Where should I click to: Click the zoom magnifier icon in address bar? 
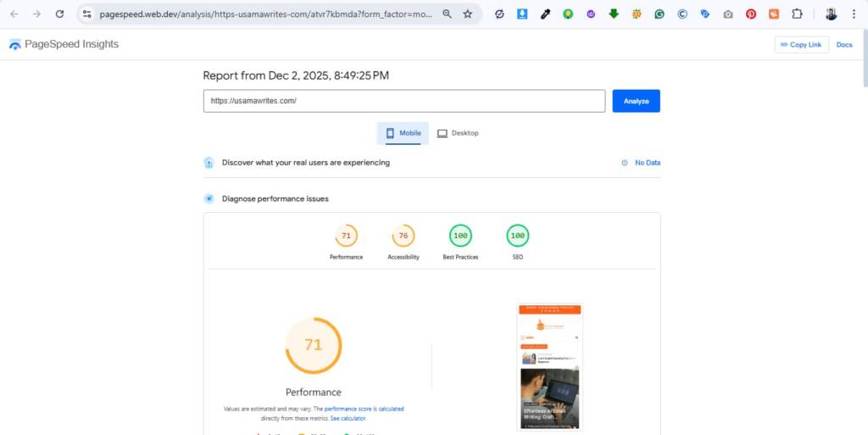(448, 14)
